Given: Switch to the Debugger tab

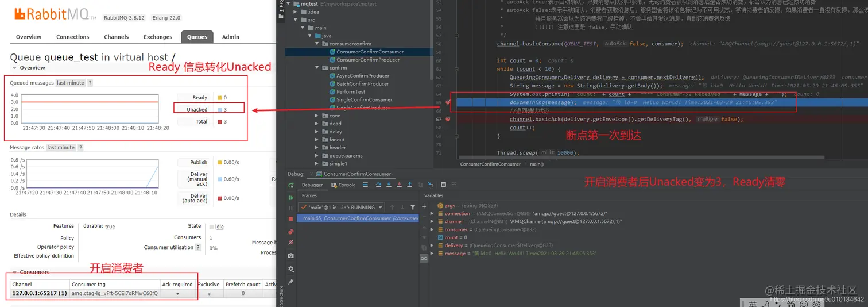Looking at the screenshot, I should [312, 185].
